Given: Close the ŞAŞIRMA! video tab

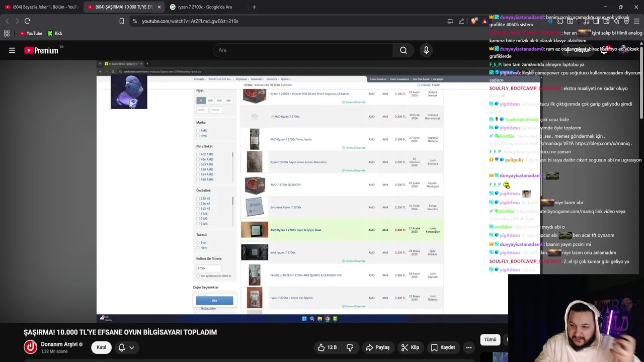Looking at the screenshot, I should point(159,7).
